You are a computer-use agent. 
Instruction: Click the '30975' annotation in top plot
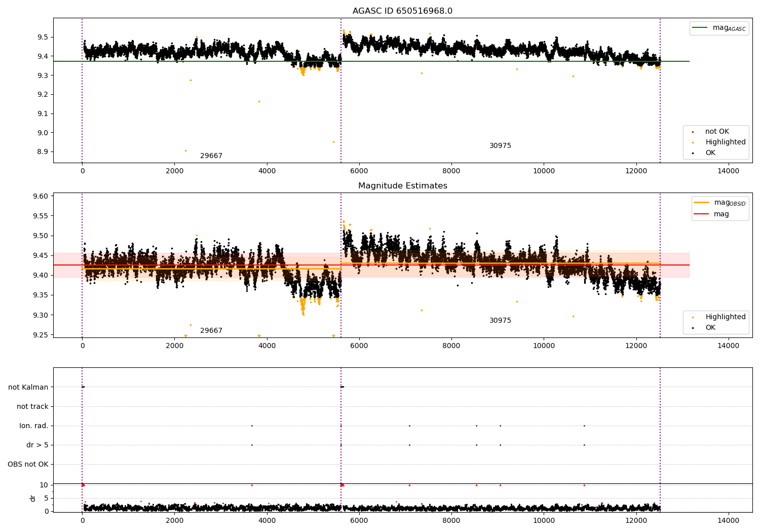click(x=500, y=146)
